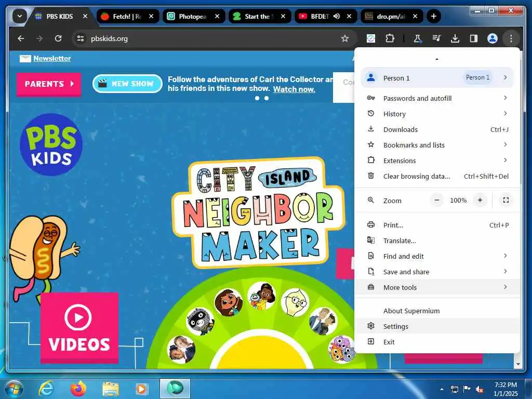Screen dimensions: 532x399
Task: Click the Newsletter link
Action: (52, 58)
